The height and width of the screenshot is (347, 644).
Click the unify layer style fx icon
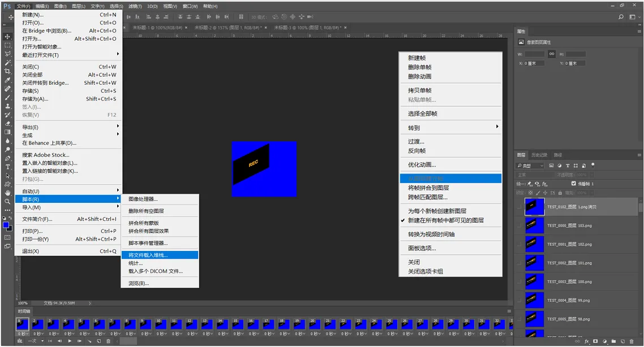coord(545,184)
